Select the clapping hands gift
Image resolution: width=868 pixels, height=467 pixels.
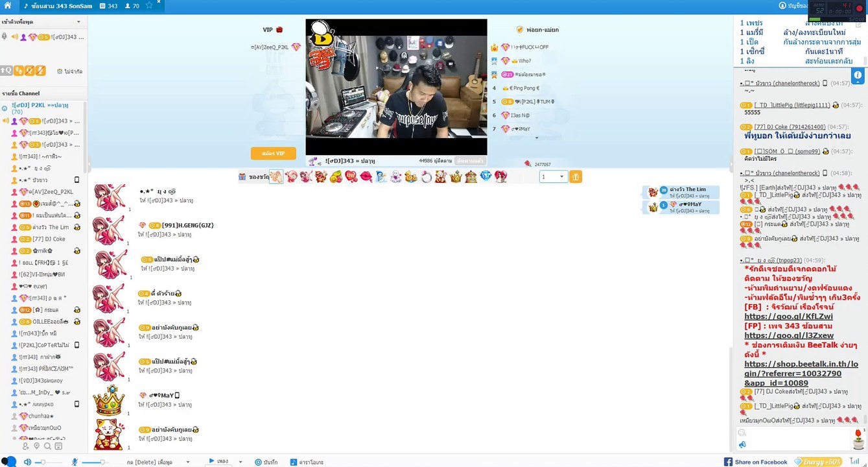pos(276,176)
